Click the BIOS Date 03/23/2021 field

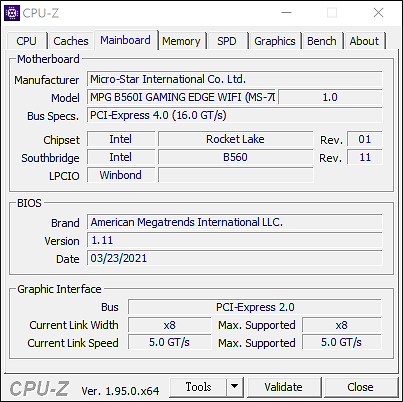[x=235, y=258]
